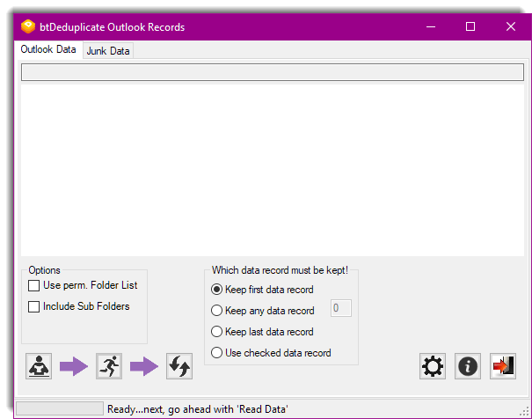Screen dimensions: 532x419
Task: Select Keep first data record option
Action: click(217, 290)
